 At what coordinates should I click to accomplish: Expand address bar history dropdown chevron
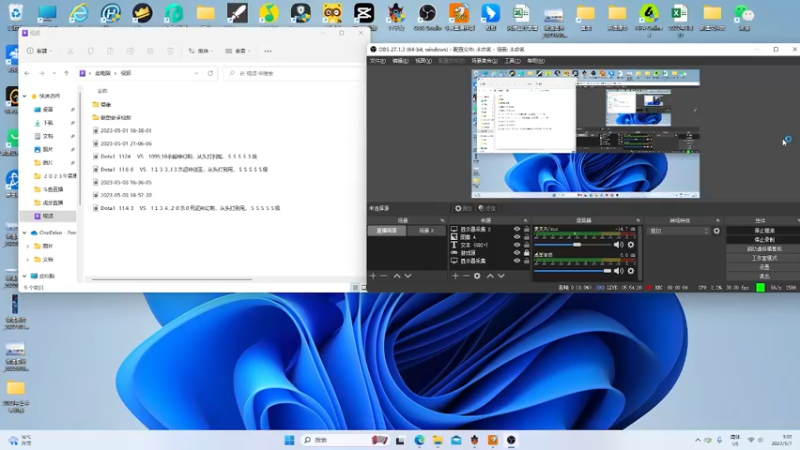click(196, 73)
